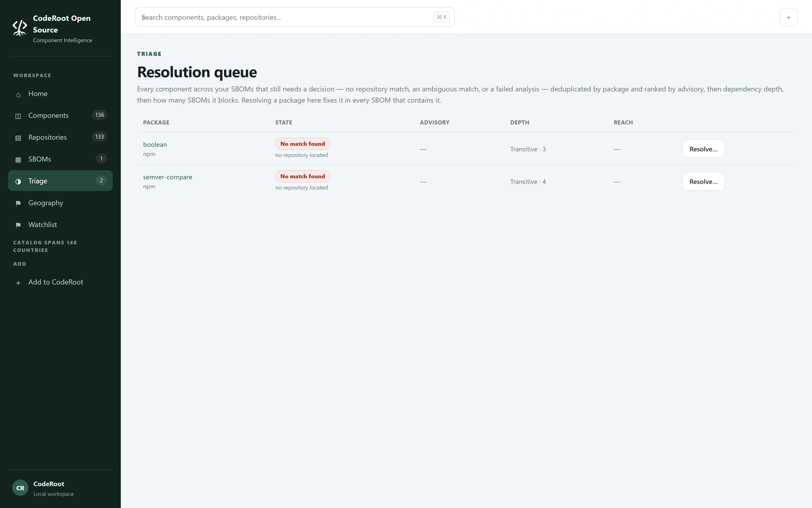
Task: Click the Components panel icon
Action: [x=18, y=116]
